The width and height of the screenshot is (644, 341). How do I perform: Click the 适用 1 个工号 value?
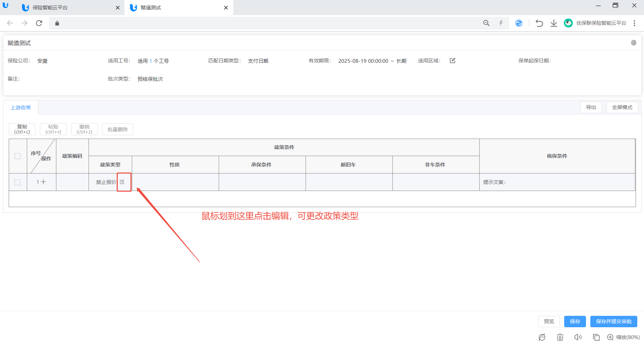pos(153,61)
